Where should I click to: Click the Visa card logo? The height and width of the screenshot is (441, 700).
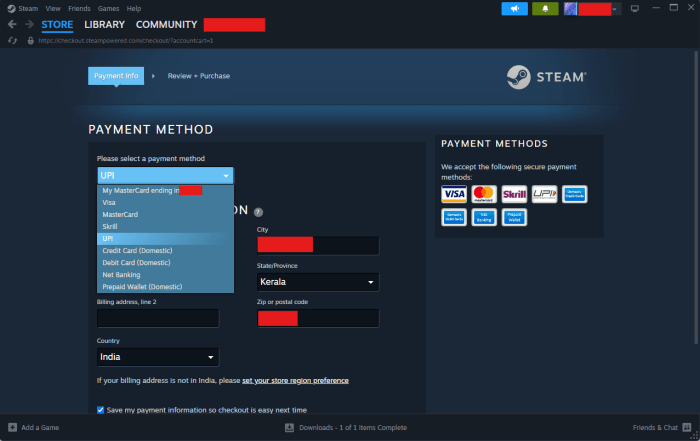[454, 194]
